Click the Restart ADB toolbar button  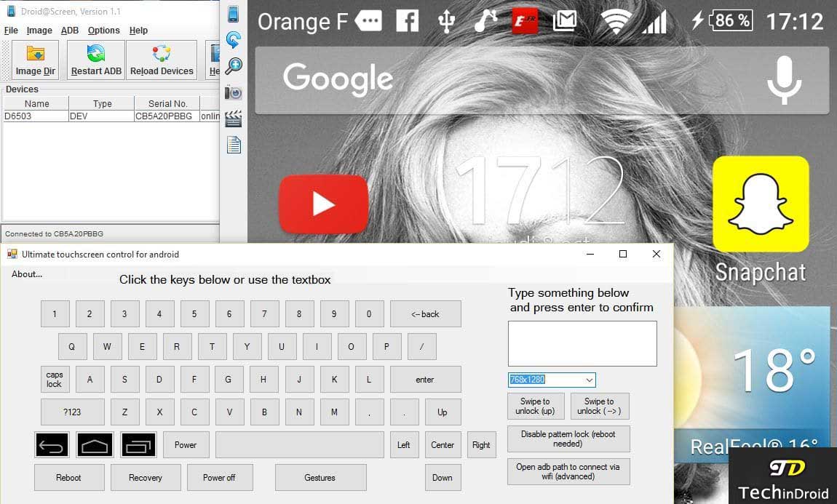pyautogui.click(x=96, y=60)
